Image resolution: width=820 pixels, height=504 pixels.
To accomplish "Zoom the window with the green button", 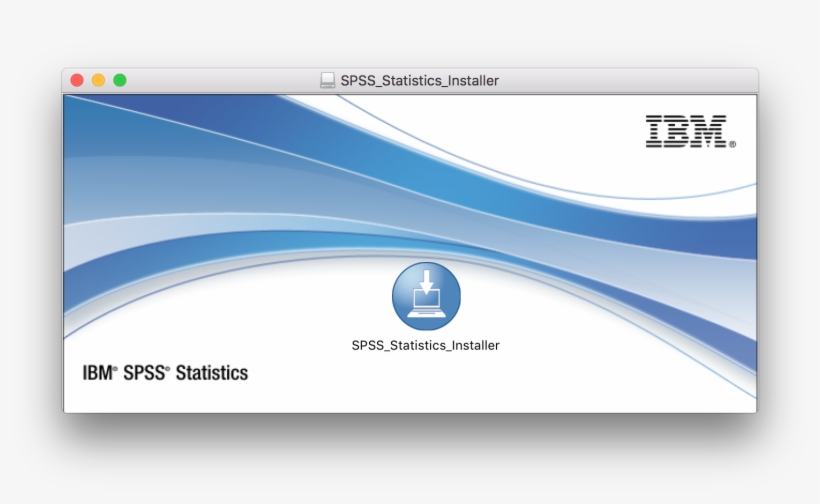I will (x=120, y=80).
